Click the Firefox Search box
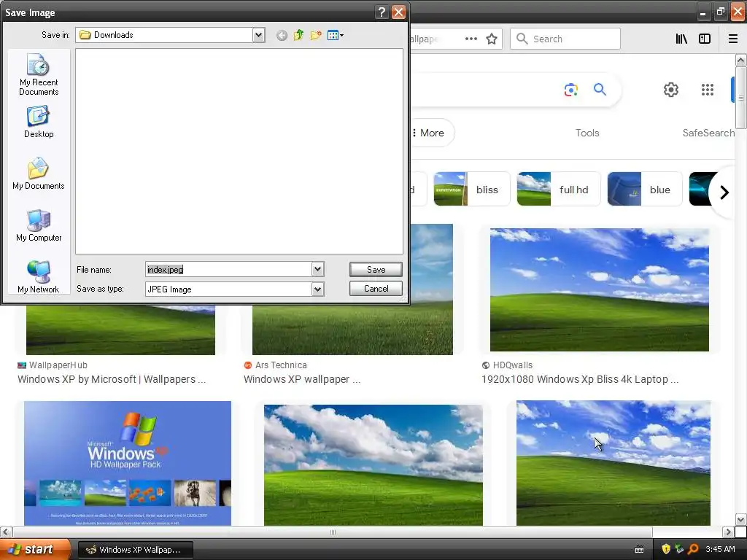The width and height of the screenshot is (747, 560). point(565,39)
